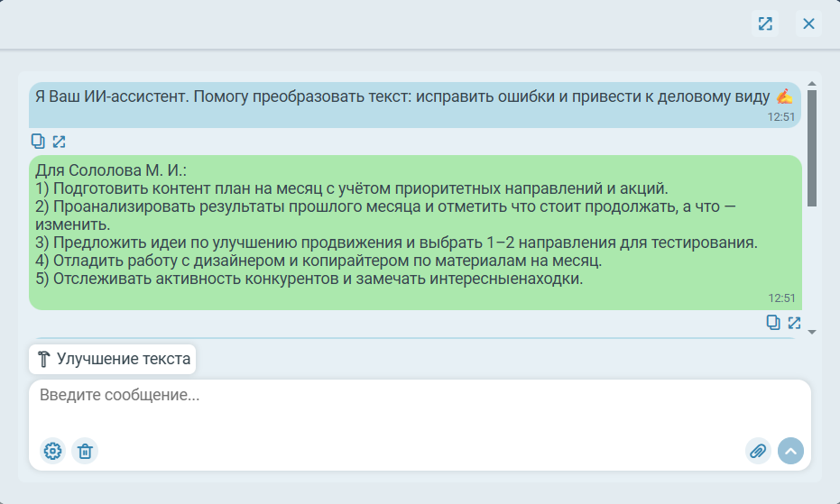Open chat settings via gear icon

[x=53, y=451]
